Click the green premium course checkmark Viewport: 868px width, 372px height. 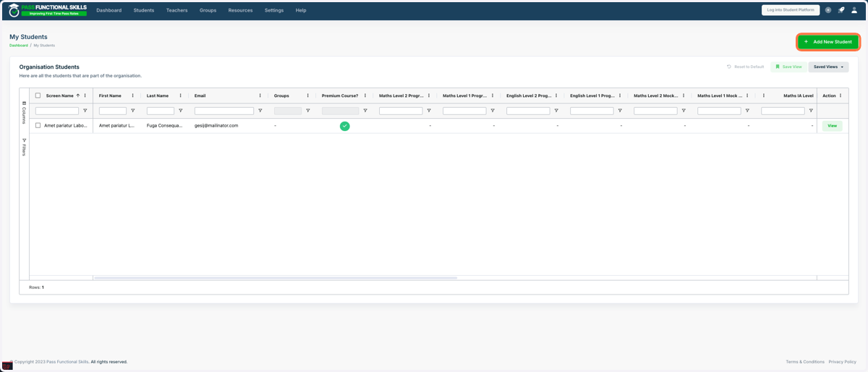coord(345,126)
